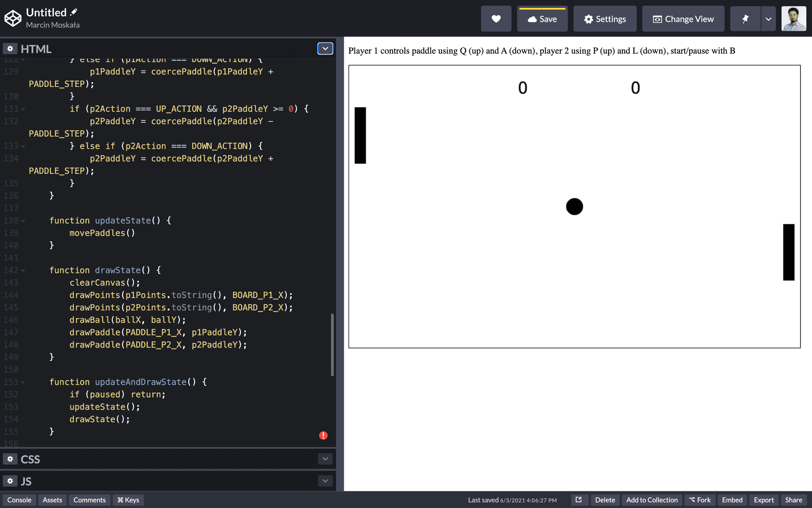Open the CSS panel settings gear
This screenshot has width=812, height=508.
point(10,459)
